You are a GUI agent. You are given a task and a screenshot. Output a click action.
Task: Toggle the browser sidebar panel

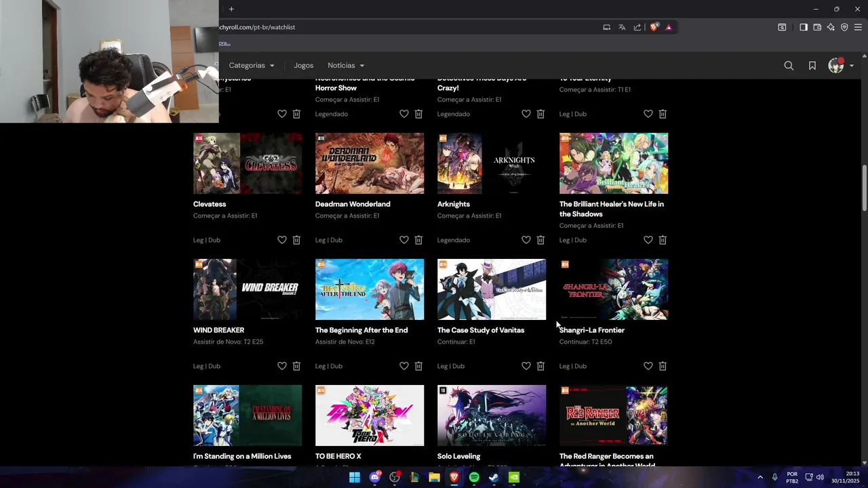(x=803, y=27)
